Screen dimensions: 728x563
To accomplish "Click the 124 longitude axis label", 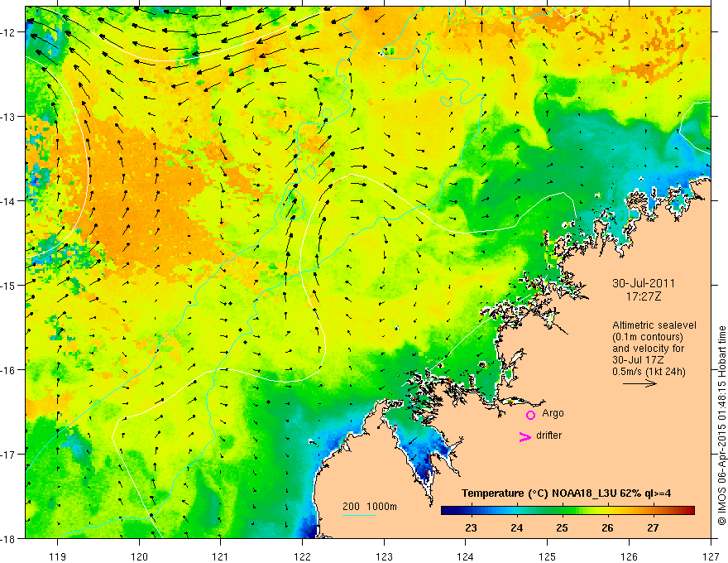I will pyautogui.click(x=466, y=557).
